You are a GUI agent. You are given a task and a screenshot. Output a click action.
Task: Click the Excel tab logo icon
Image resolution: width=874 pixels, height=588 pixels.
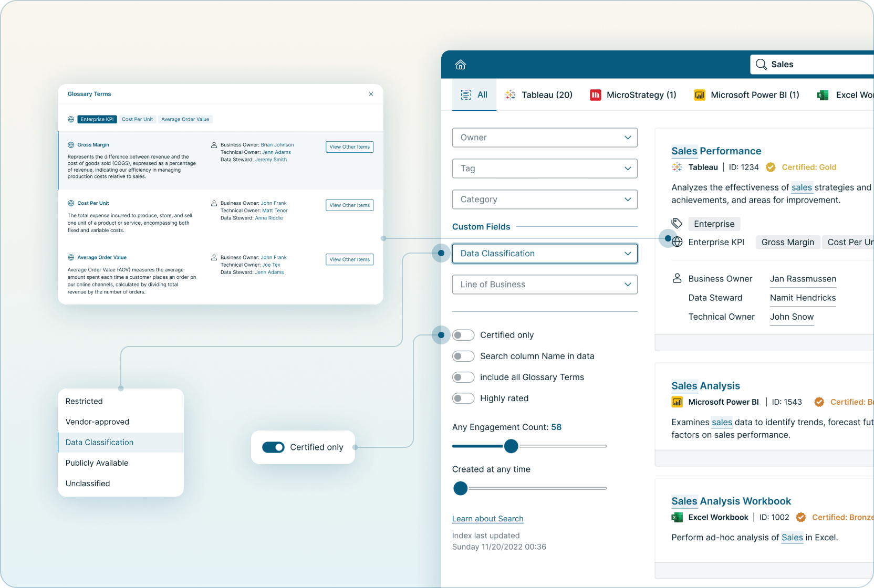coord(823,95)
